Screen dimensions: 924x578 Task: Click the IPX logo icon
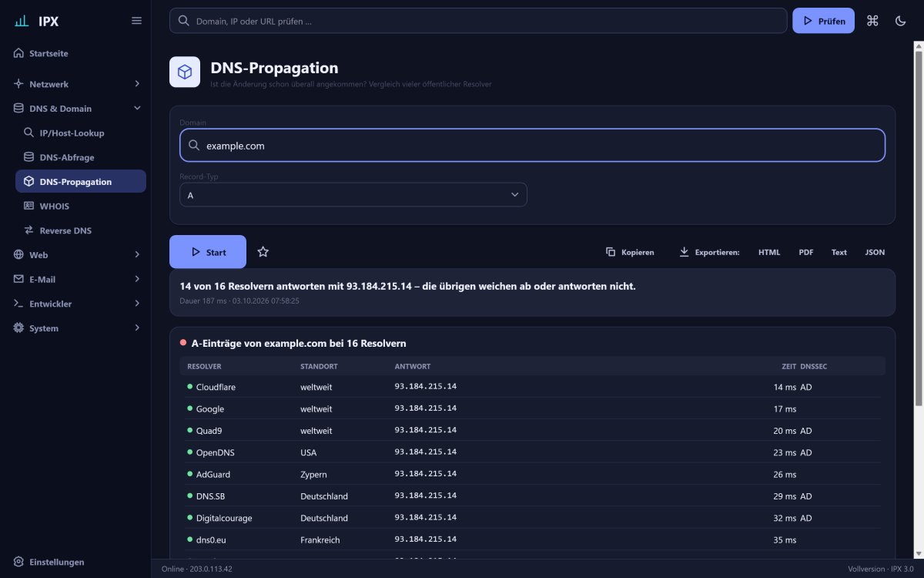(x=22, y=21)
